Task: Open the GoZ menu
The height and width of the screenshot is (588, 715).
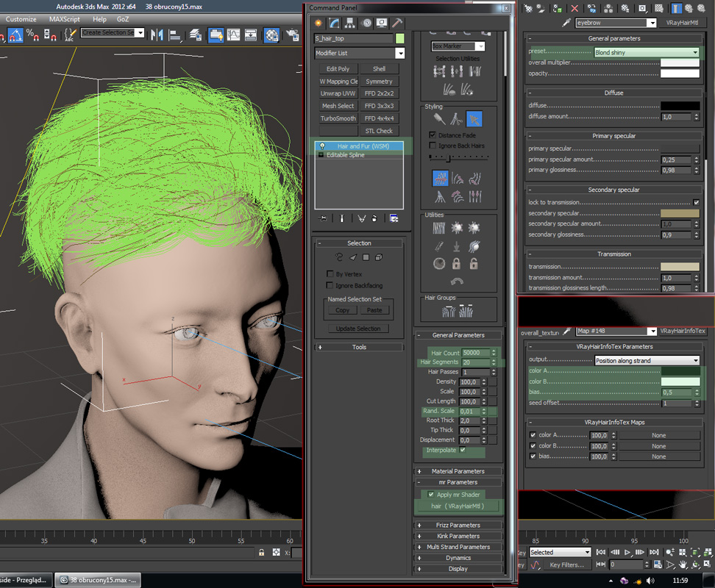Action: pyautogui.click(x=123, y=19)
